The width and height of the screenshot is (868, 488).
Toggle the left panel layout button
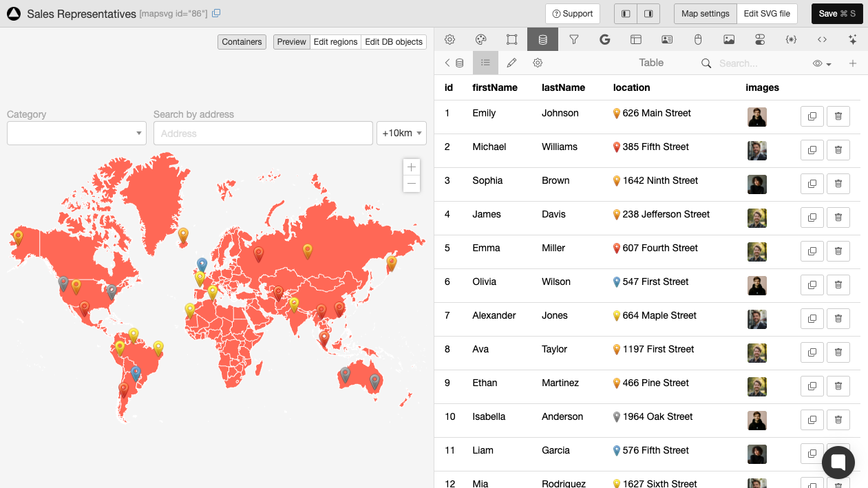pyautogui.click(x=626, y=14)
